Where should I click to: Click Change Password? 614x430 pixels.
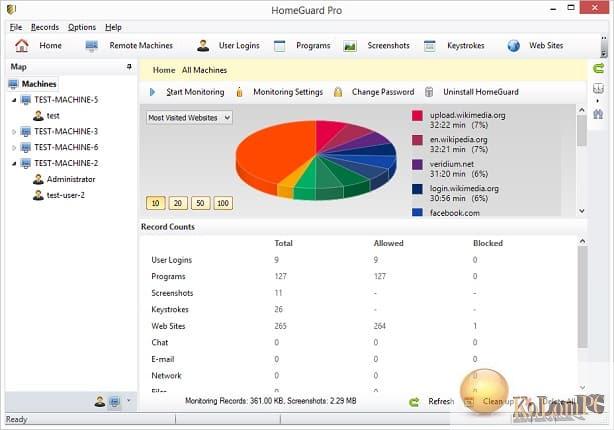[383, 92]
